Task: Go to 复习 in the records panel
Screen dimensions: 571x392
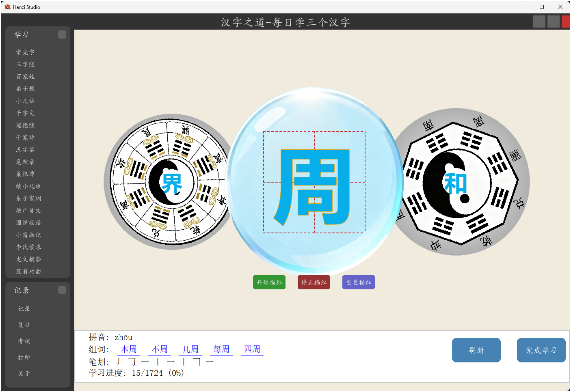Action: [x=24, y=325]
